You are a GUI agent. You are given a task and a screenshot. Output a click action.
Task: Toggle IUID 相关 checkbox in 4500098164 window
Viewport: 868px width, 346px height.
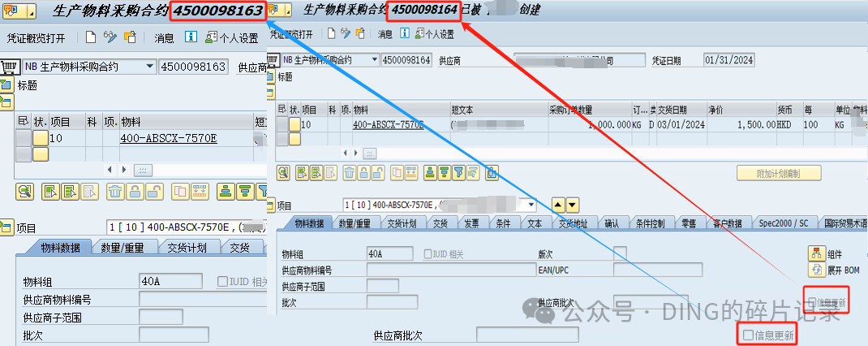[428, 254]
